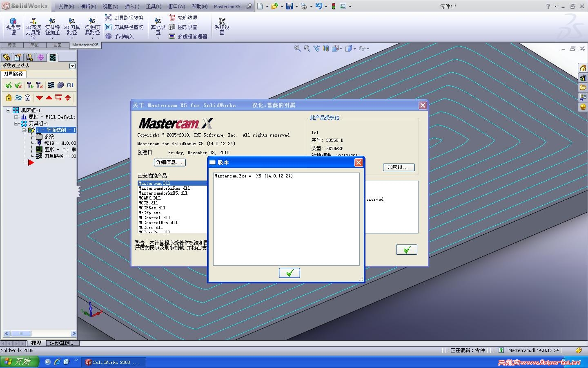Regenerate all selected operations icon
Viewport: 588px width, 368px height.
30,85
